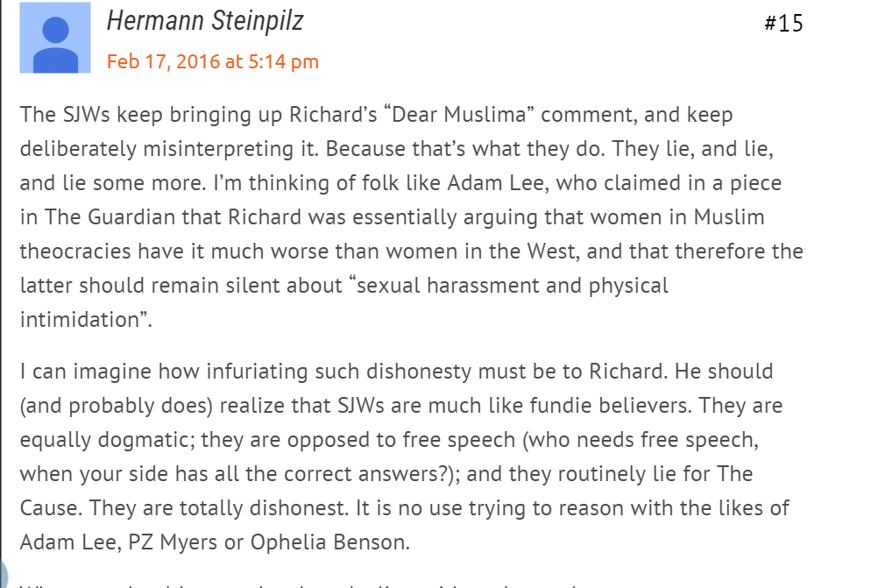The width and height of the screenshot is (878, 588).
Task: Open Hermann Steinpilz commenter name
Action: [x=205, y=20]
